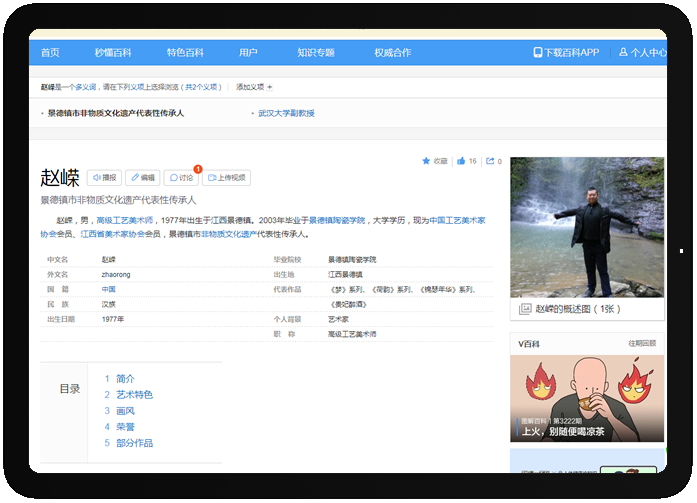
Task: Open 个人中心 via the user icon
Action: (623, 52)
